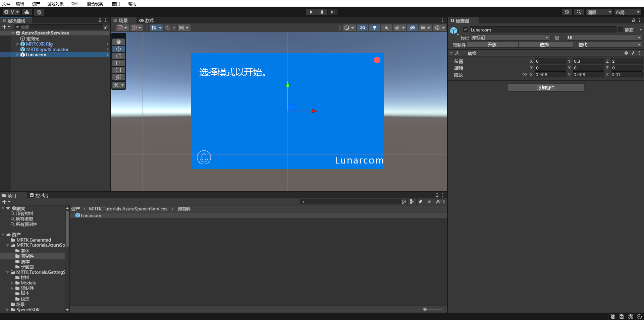Open prefab Overrides (替代) dropdown
The width and height of the screenshot is (644, 320).
pos(609,45)
